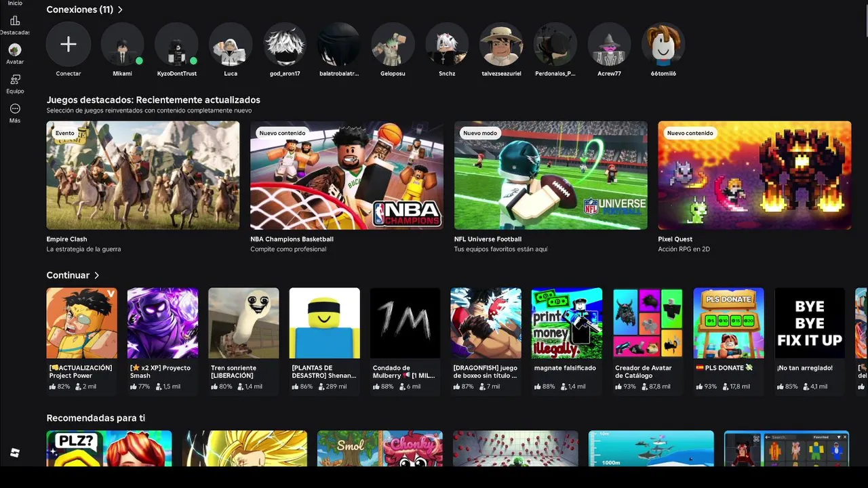Click the Evento badge on Empire Clash
The height and width of the screenshot is (488, 868).
click(65, 134)
